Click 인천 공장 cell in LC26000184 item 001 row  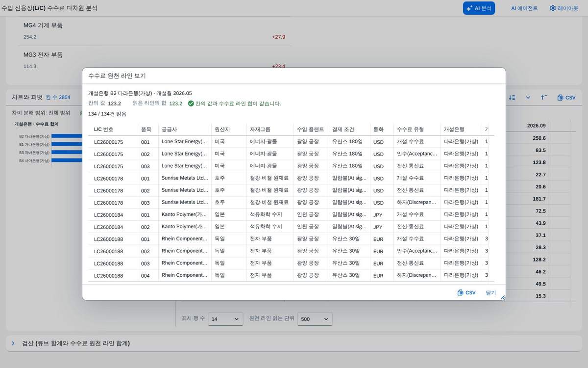[311, 214]
